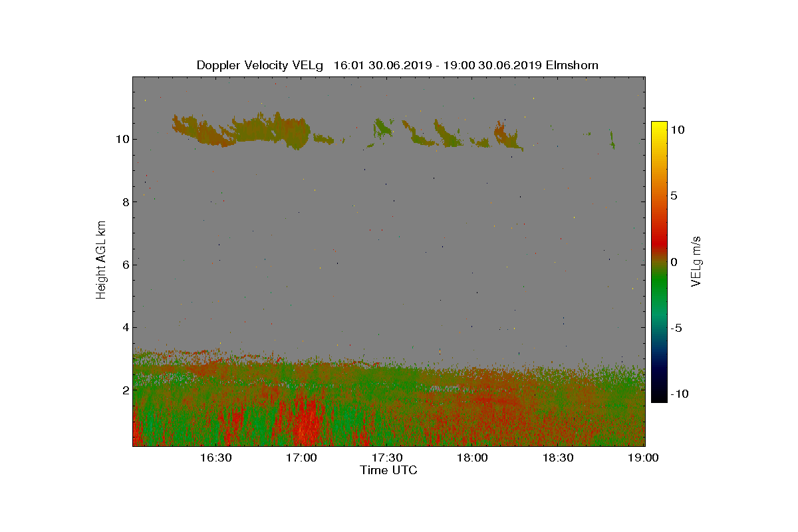798x532 pixels.
Task: Pick the yellow top of the velocity colorbar
Action: click(x=659, y=126)
